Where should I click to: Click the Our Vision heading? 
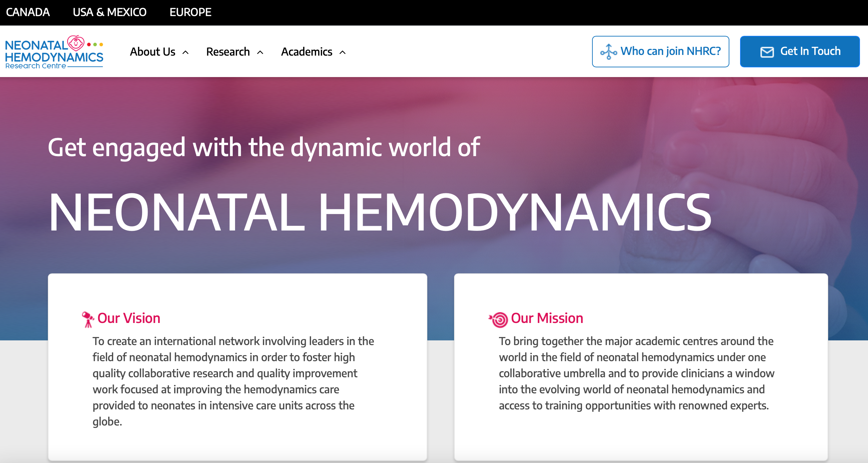(x=129, y=318)
